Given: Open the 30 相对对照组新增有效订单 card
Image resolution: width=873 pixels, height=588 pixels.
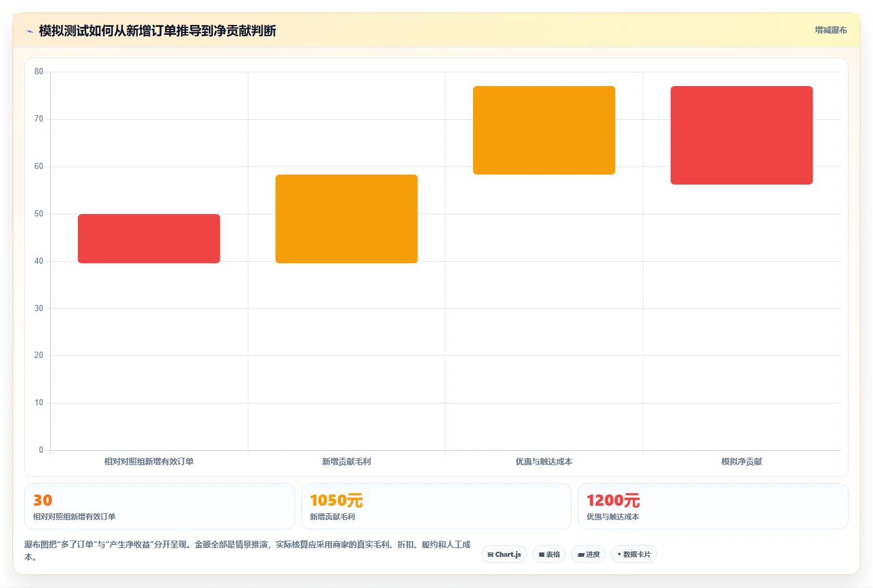Looking at the screenshot, I should [160, 506].
